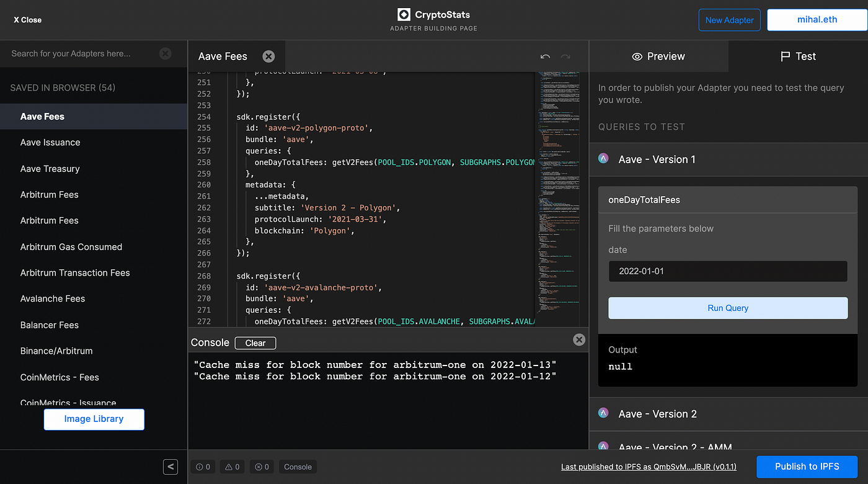Close the Console panel
The width and height of the screenshot is (868, 484).
(579, 339)
